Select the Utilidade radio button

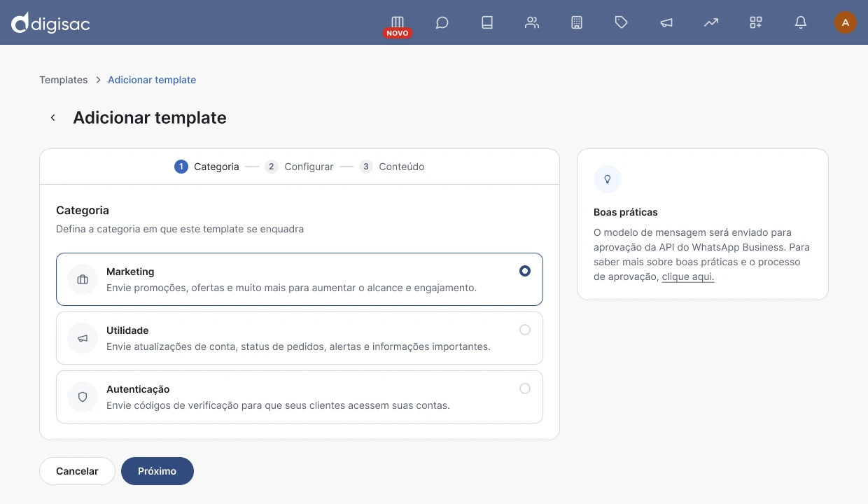click(x=525, y=330)
